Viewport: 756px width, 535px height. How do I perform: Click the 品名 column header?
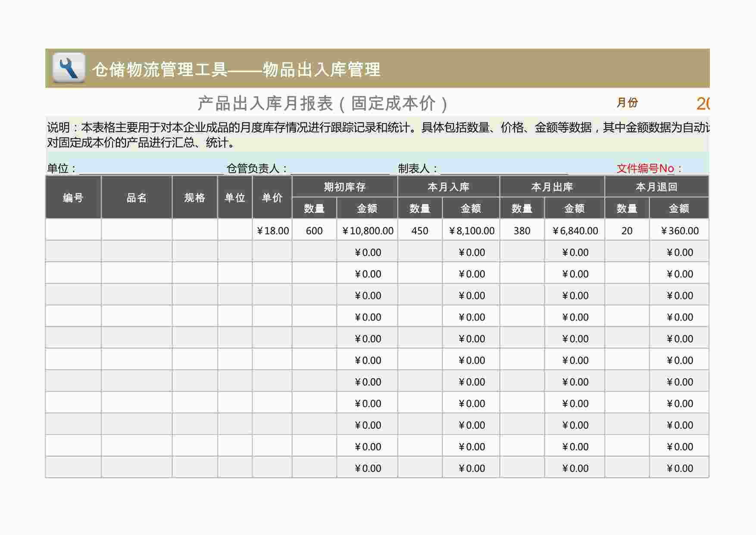pyautogui.click(x=137, y=197)
